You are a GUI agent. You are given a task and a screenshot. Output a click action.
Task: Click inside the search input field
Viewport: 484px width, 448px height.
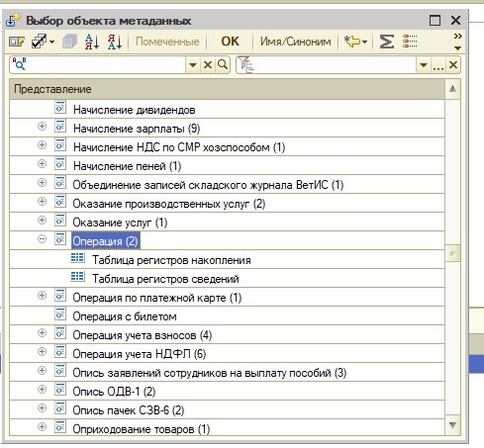(x=106, y=65)
